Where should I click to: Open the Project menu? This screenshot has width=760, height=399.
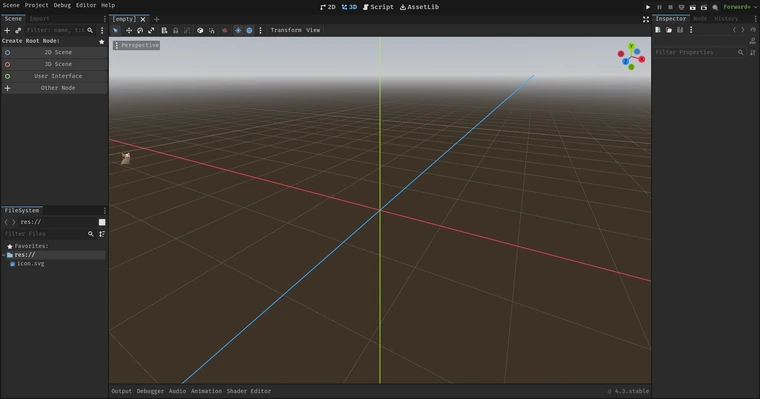[x=36, y=5]
